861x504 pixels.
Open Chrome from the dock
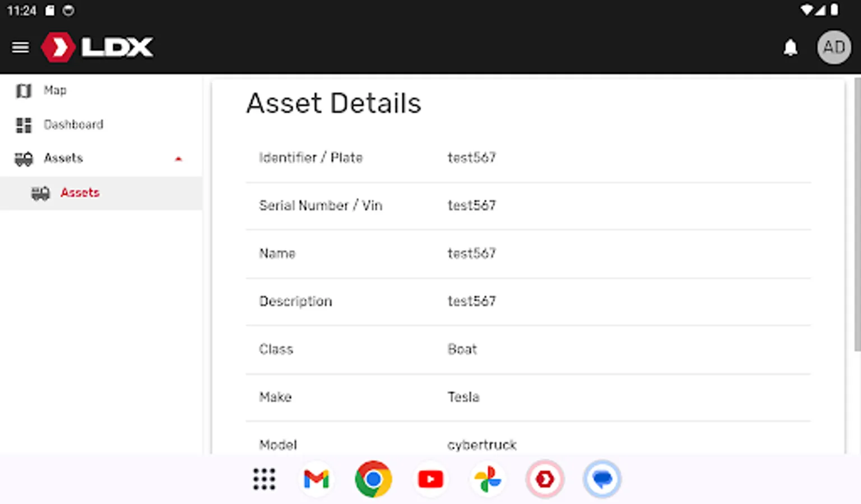click(x=373, y=479)
